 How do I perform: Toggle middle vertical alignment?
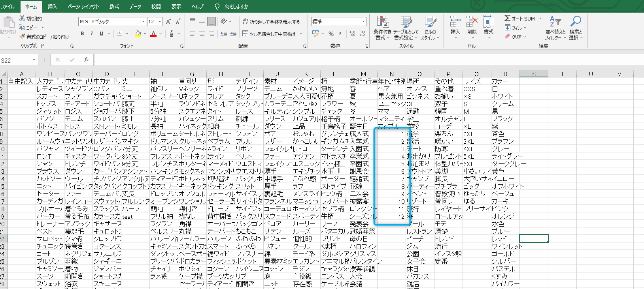(202, 21)
